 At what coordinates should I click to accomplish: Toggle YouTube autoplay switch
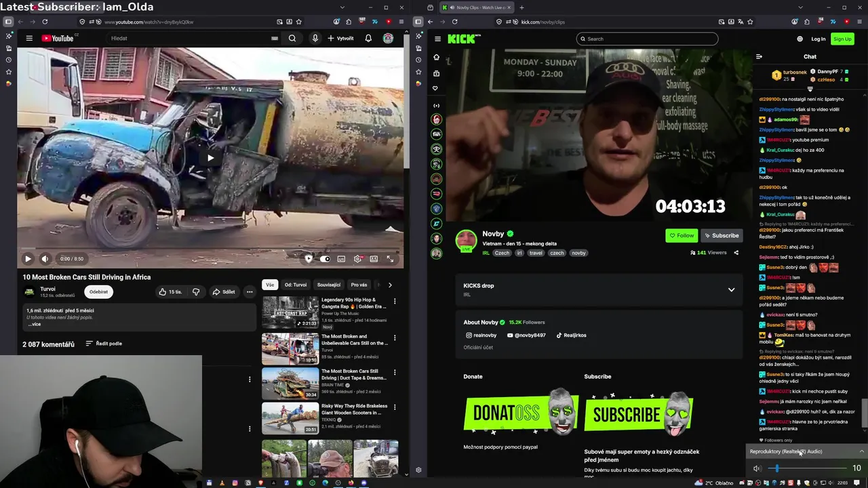[325, 258]
